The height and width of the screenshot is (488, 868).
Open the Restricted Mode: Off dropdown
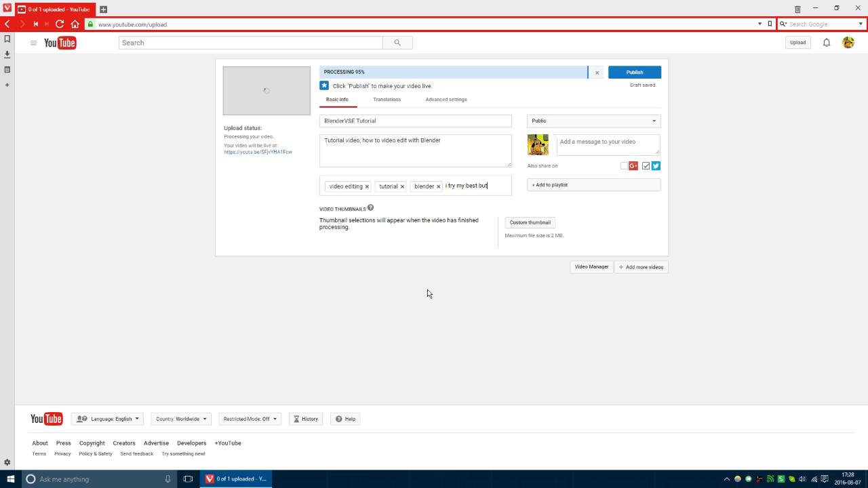(x=250, y=419)
